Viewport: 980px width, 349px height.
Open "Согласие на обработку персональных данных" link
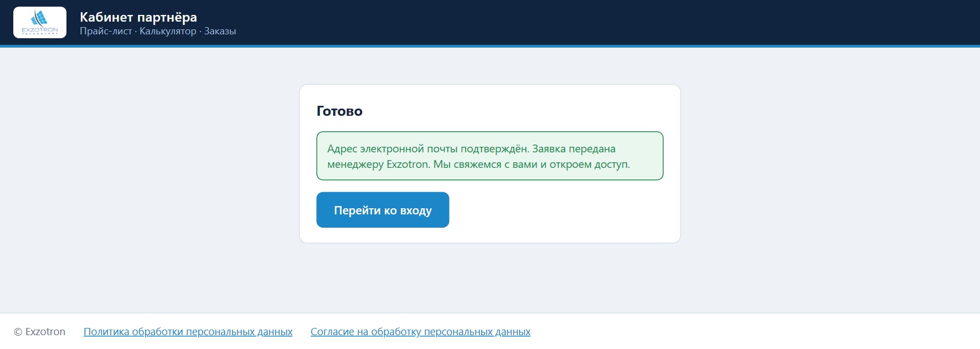pyautogui.click(x=420, y=332)
